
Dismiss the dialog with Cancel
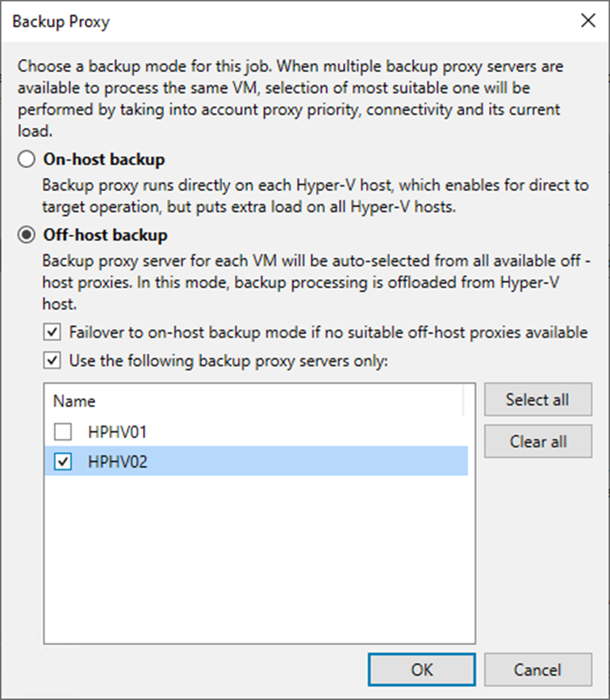click(x=539, y=669)
